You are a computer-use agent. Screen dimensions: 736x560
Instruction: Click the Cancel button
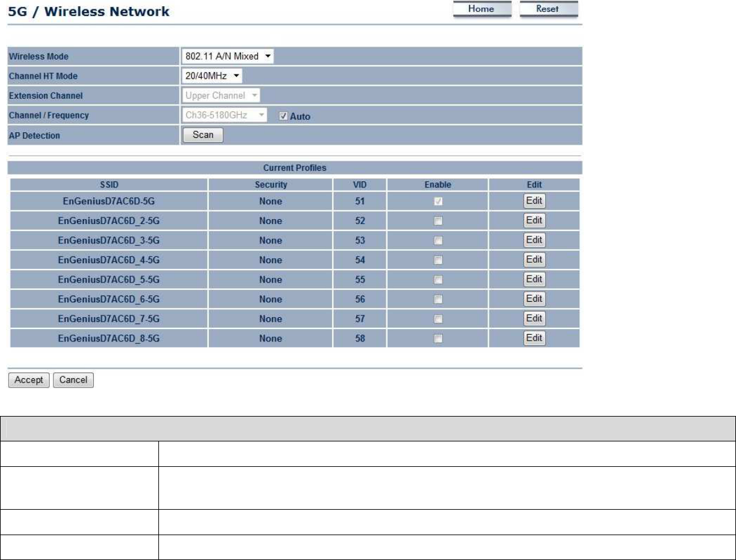coord(73,380)
